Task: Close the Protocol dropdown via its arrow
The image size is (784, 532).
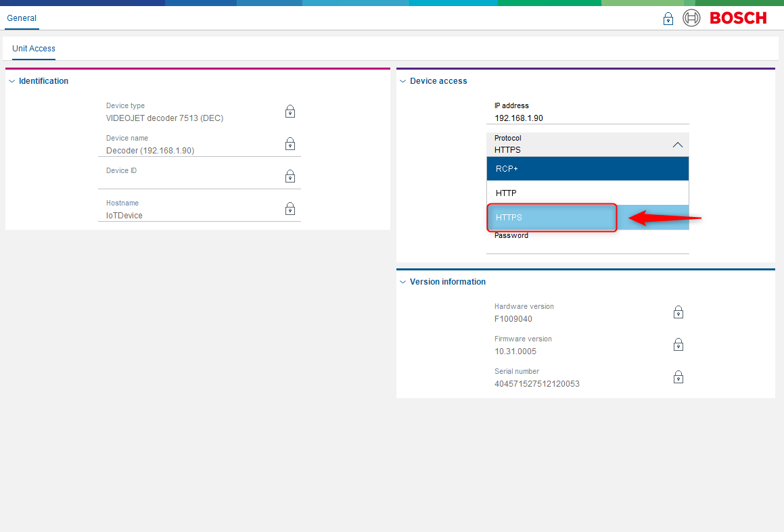Action: (677, 145)
